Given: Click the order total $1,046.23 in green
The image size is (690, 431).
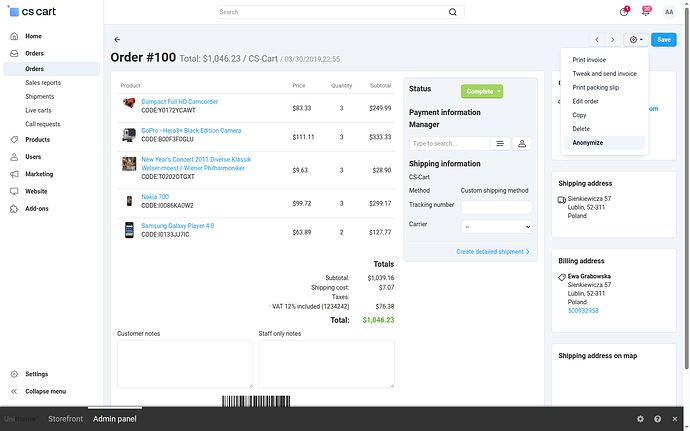Looking at the screenshot, I should (x=378, y=320).
